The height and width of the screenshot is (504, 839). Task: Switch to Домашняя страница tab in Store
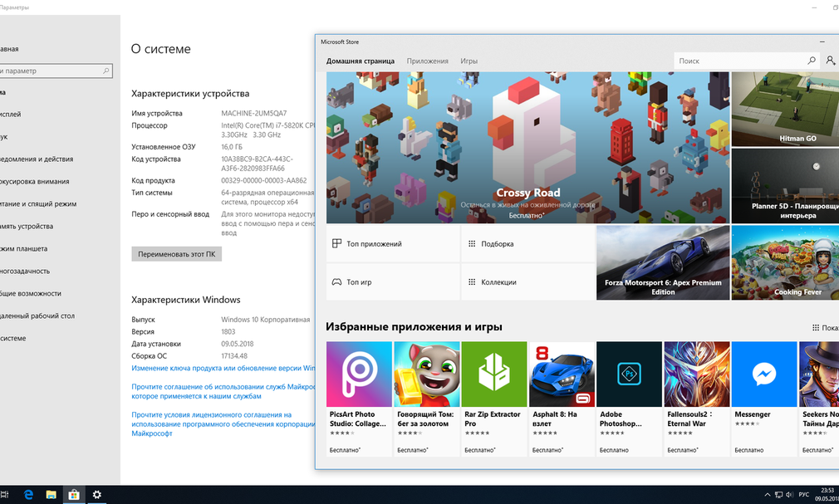click(361, 61)
